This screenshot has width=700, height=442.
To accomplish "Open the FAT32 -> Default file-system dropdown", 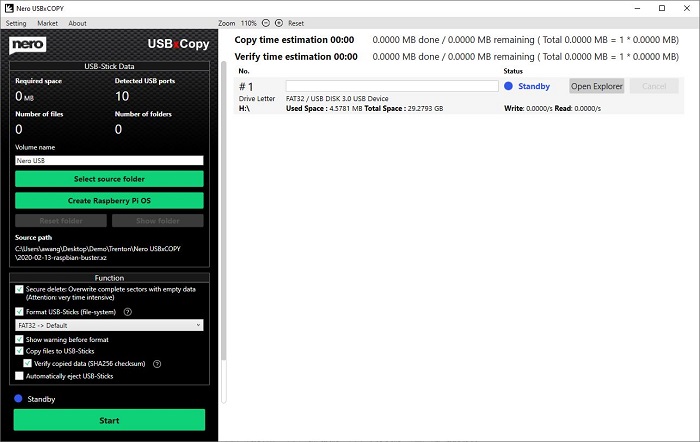I will [109, 325].
